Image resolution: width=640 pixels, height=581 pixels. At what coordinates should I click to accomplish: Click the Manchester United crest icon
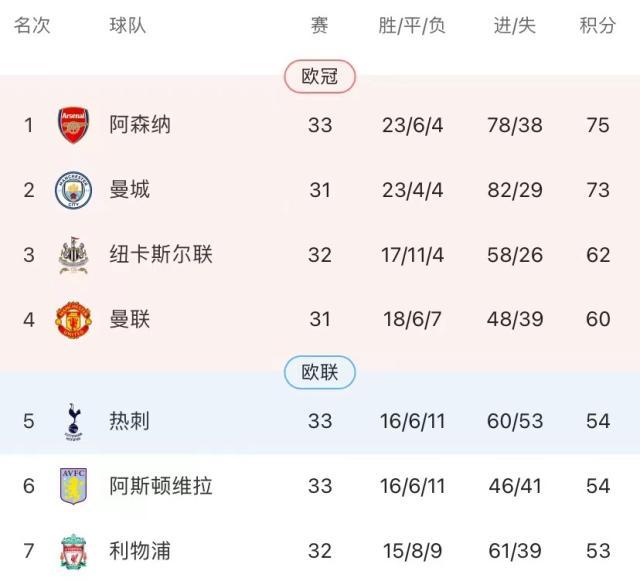pos(73,320)
